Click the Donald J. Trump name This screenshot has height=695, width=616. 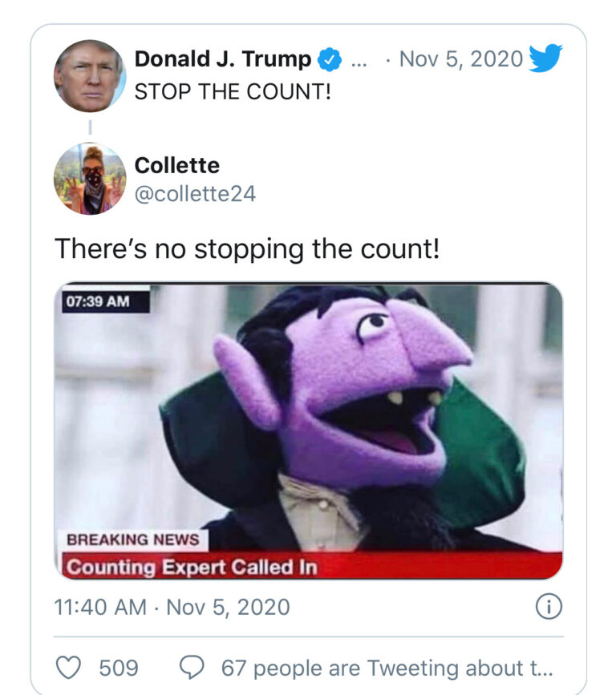click(223, 59)
